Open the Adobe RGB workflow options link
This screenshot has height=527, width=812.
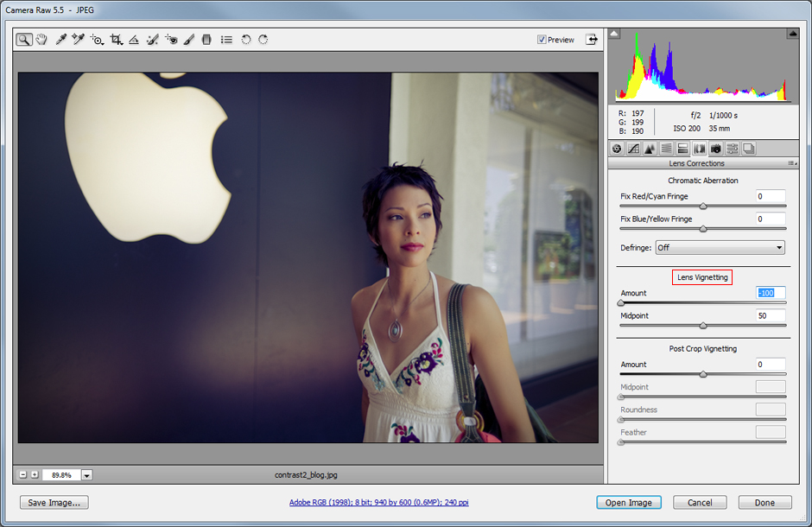tap(379, 502)
